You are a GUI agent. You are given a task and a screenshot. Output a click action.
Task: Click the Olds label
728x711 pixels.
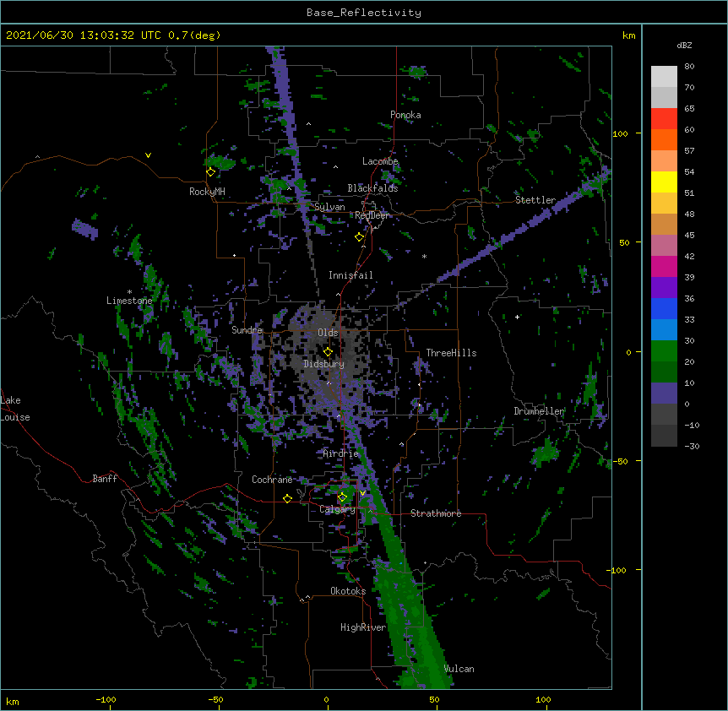click(328, 333)
